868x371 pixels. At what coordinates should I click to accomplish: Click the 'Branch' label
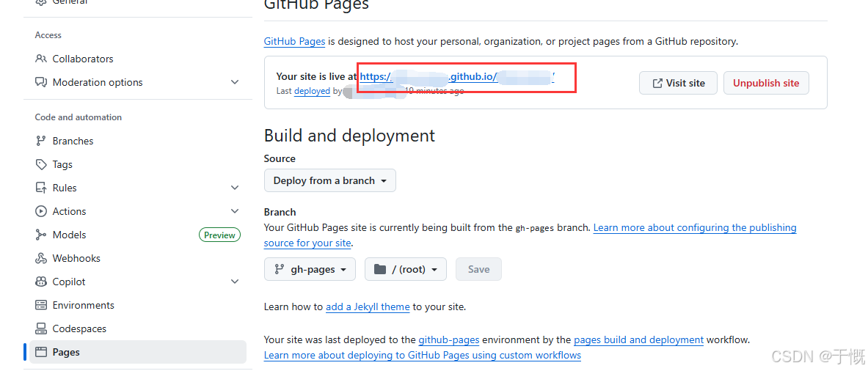[280, 213]
